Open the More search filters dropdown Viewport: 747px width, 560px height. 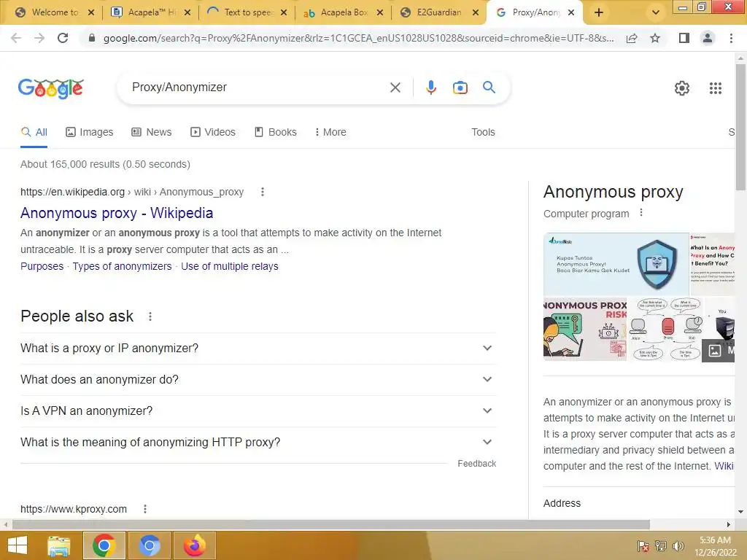coord(330,133)
